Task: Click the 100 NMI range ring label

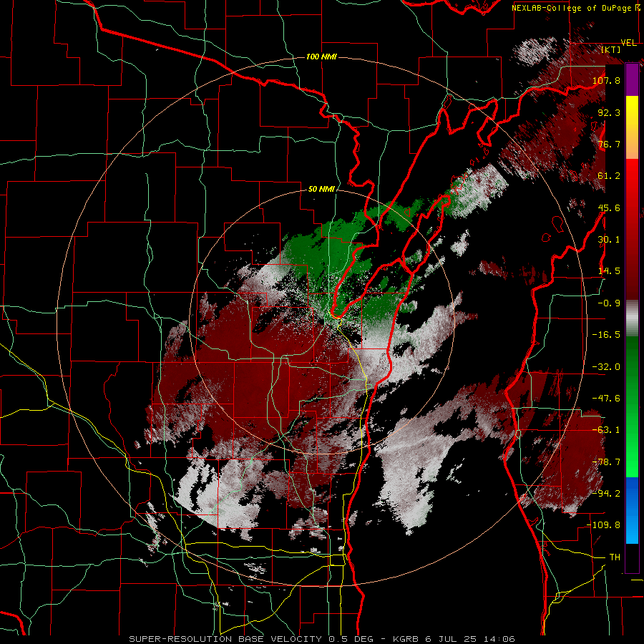Action: pos(321,57)
